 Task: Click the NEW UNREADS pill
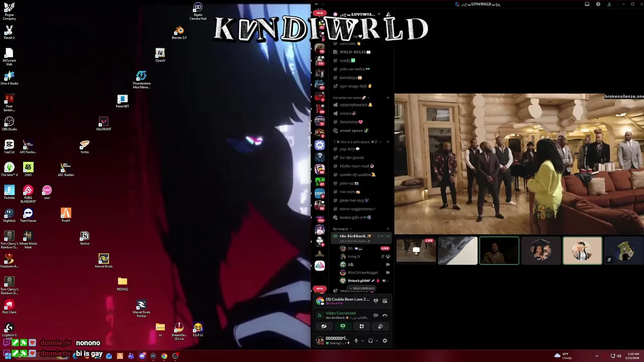point(362,289)
